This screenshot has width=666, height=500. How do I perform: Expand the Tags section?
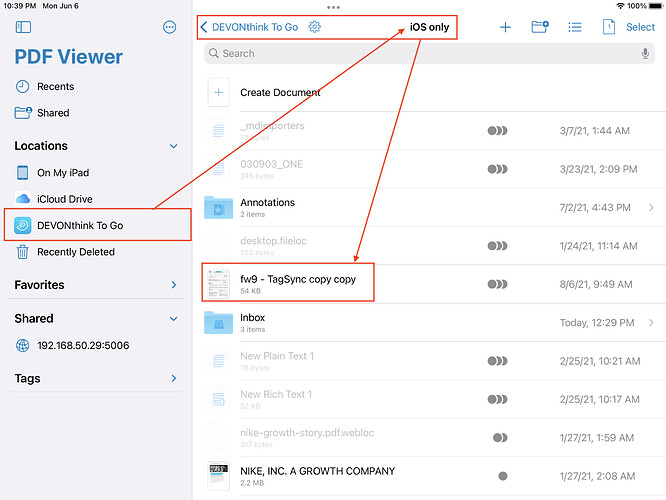(174, 378)
